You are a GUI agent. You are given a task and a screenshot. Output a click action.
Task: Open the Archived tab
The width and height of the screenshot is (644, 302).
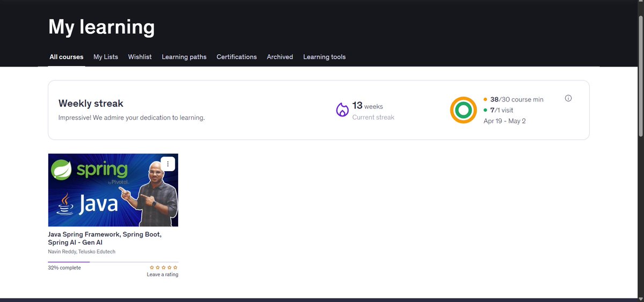coord(280,57)
